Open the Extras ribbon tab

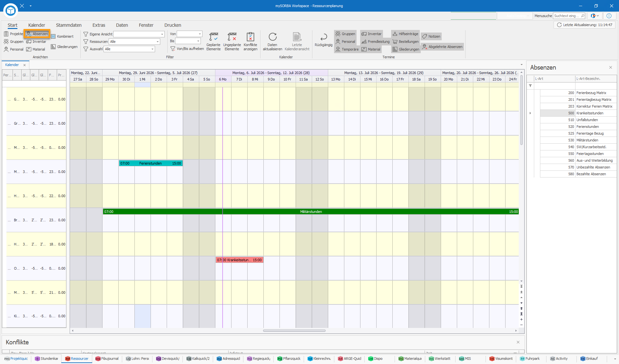[x=99, y=25]
